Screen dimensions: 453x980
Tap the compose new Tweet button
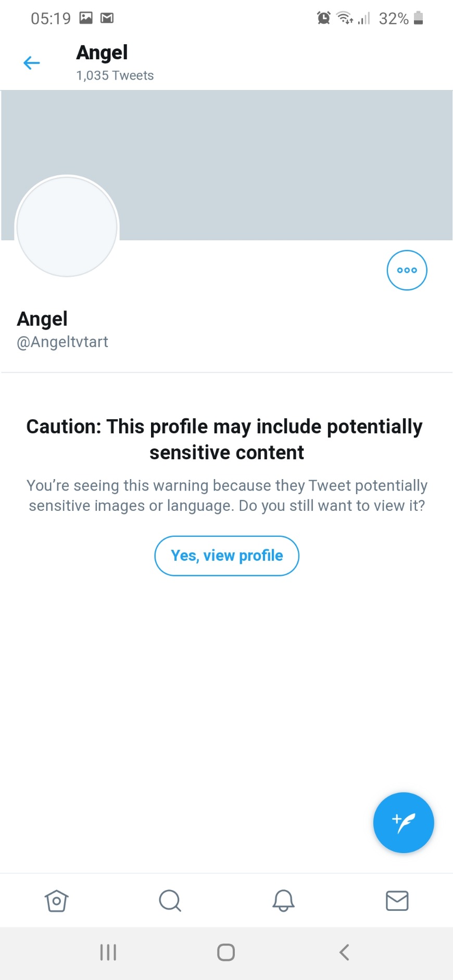click(x=404, y=822)
